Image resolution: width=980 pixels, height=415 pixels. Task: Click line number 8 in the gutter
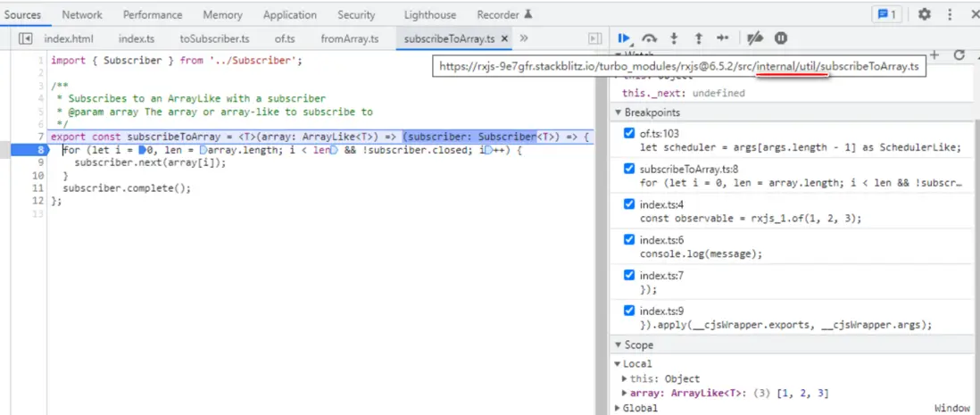point(41,150)
